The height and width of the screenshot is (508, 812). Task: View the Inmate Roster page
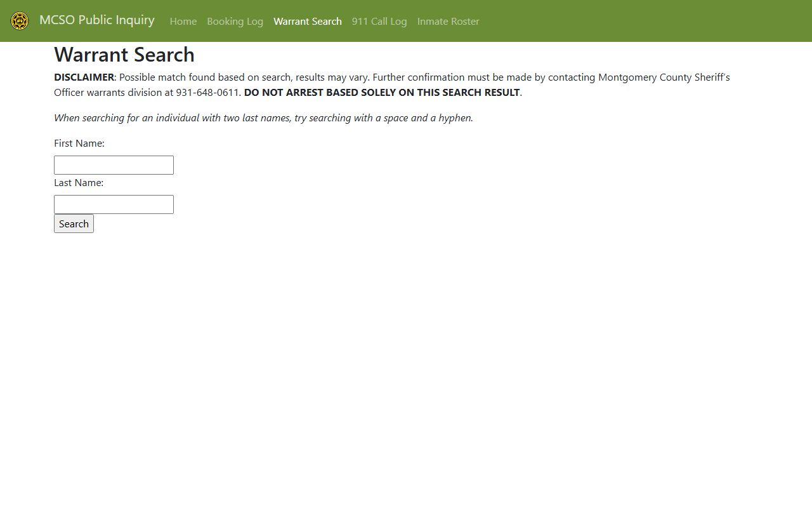coord(449,22)
